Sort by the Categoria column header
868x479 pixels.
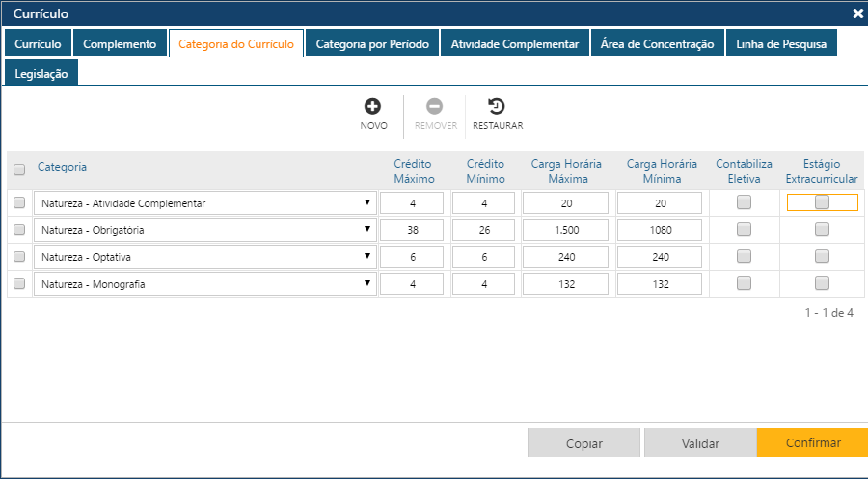(x=63, y=167)
